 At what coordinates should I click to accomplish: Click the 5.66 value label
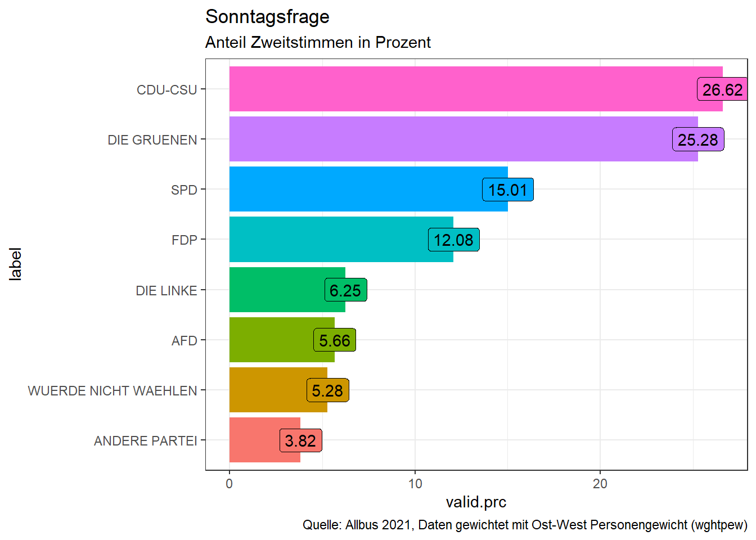coord(335,340)
